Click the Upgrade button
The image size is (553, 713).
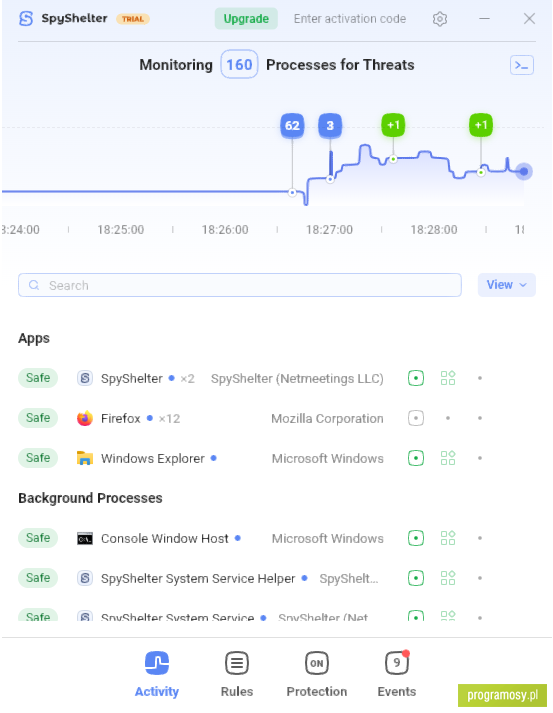point(246,19)
